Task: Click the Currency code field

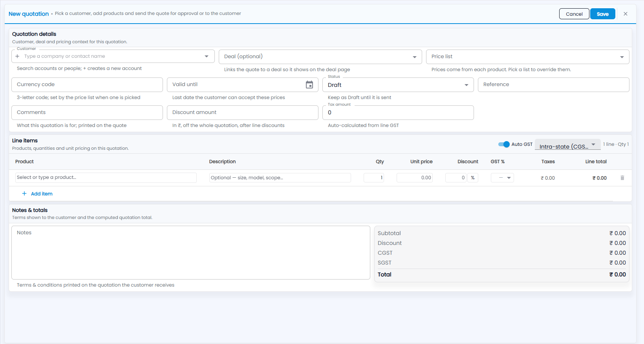Action: [x=87, y=85]
